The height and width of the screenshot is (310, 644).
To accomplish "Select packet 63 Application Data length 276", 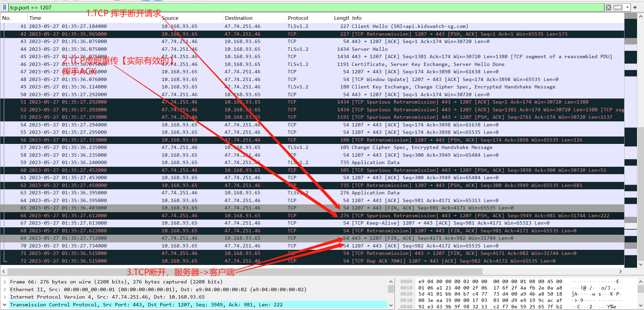I will tap(312, 193).
